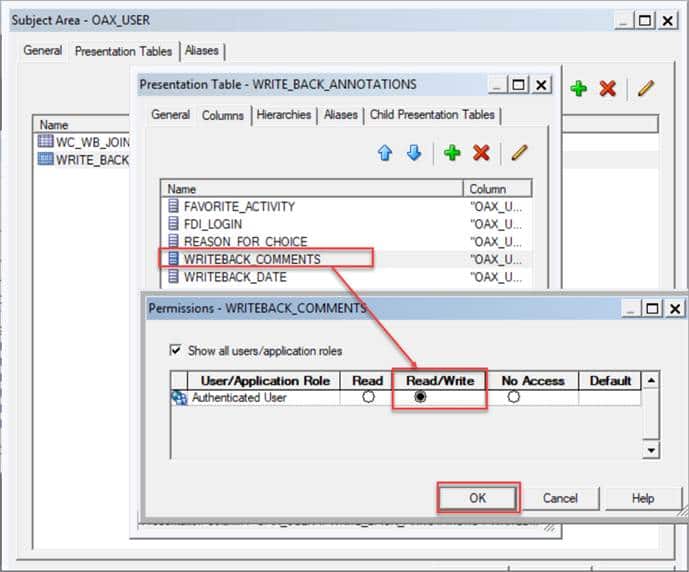
Task: Click the FAVORITE_ACTIVITY column icon
Action: point(174,206)
